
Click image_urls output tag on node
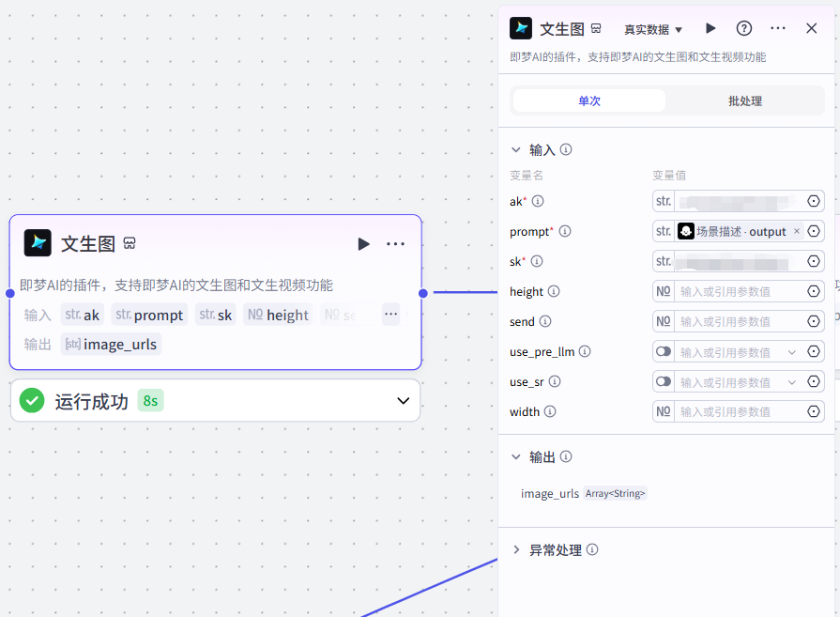point(111,344)
